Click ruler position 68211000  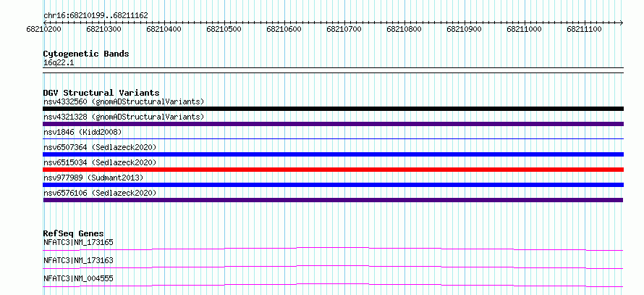point(525,29)
